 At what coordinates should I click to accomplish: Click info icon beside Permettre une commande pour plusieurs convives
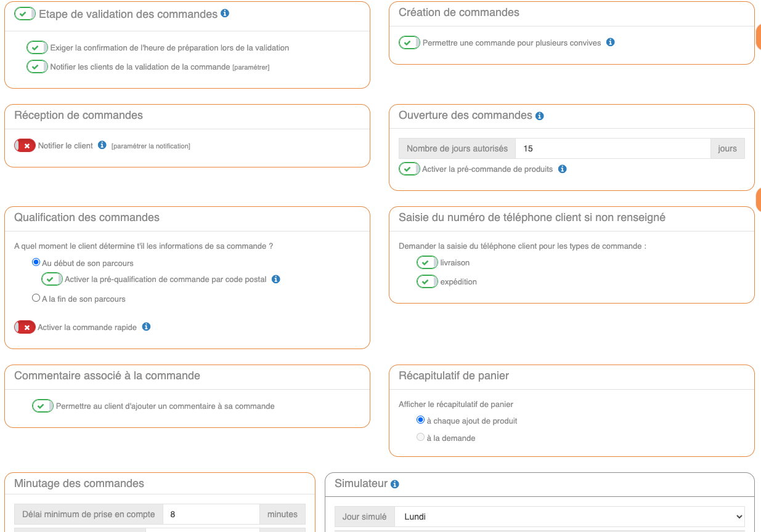(610, 42)
